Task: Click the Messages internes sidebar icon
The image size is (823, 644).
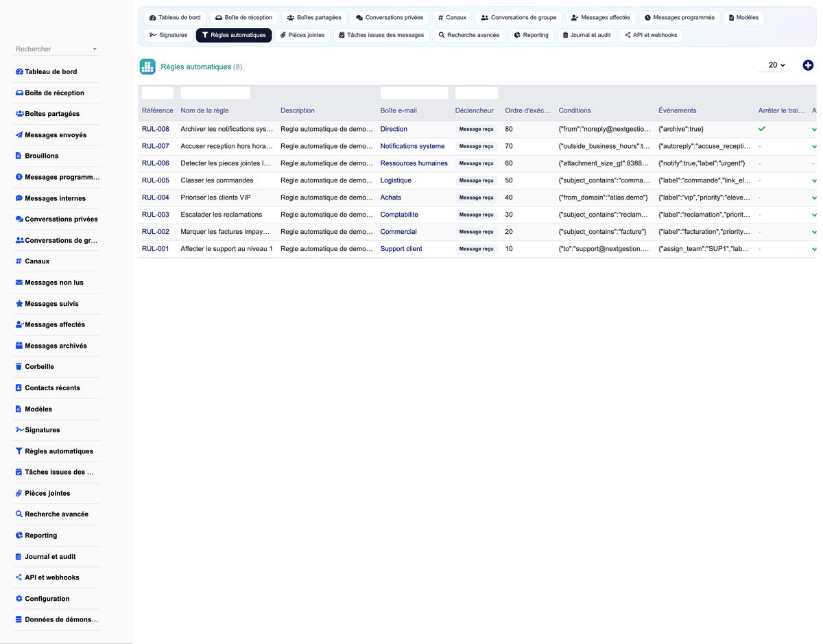Action: click(x=19, y=198)
